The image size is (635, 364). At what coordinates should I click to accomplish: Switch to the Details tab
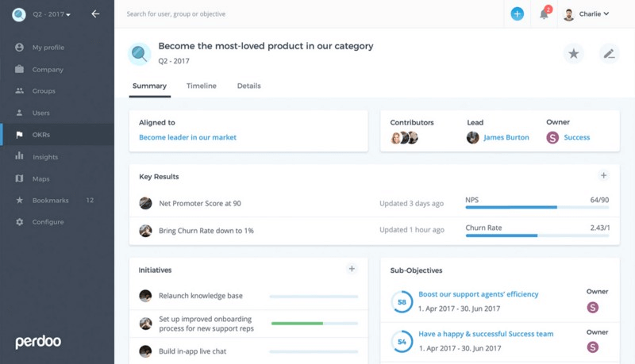248,86
